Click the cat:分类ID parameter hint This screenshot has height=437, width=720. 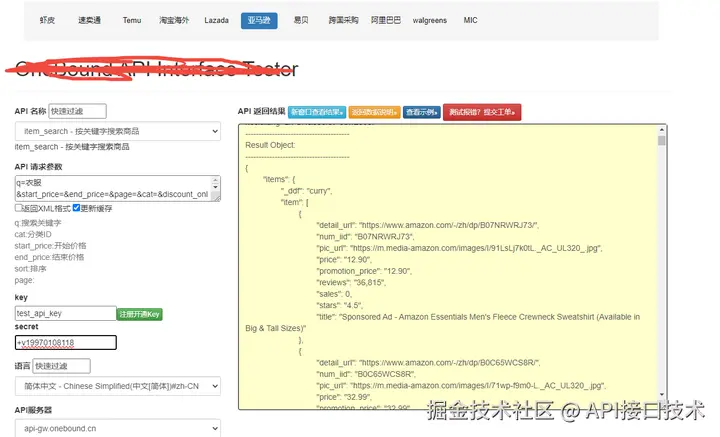tap(33, 235)
